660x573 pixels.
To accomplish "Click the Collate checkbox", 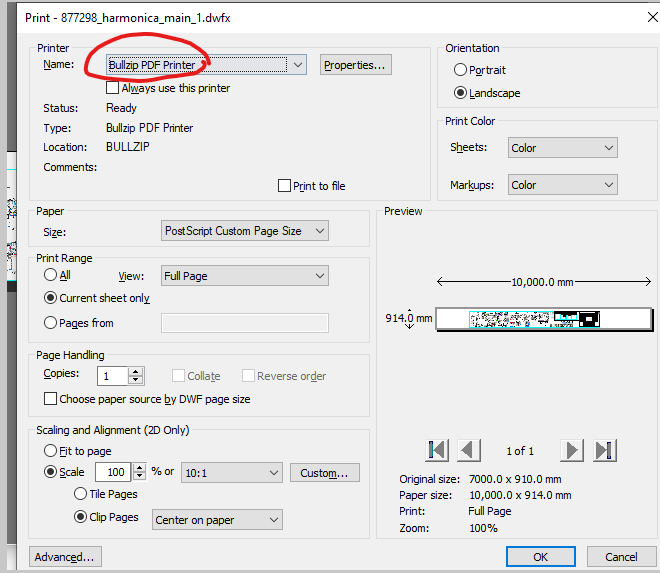I will [x=178, y=376].
